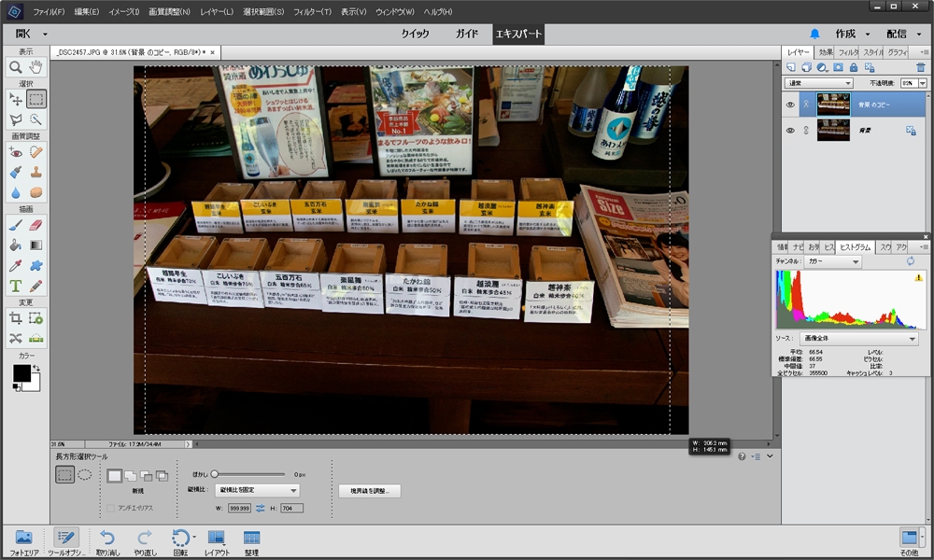Switch to ガイド mode tab
Image resolution: width=934 pixels, height=560 pixels.
pos(467,34)
